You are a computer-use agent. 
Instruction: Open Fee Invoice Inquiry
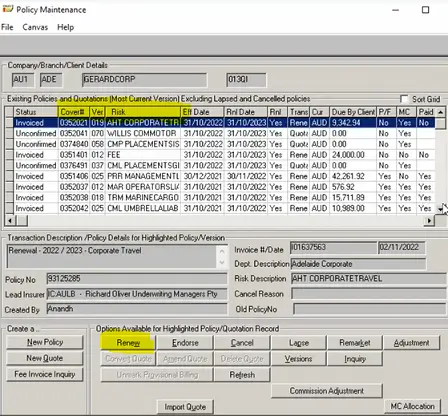click(x=45, y=374)
